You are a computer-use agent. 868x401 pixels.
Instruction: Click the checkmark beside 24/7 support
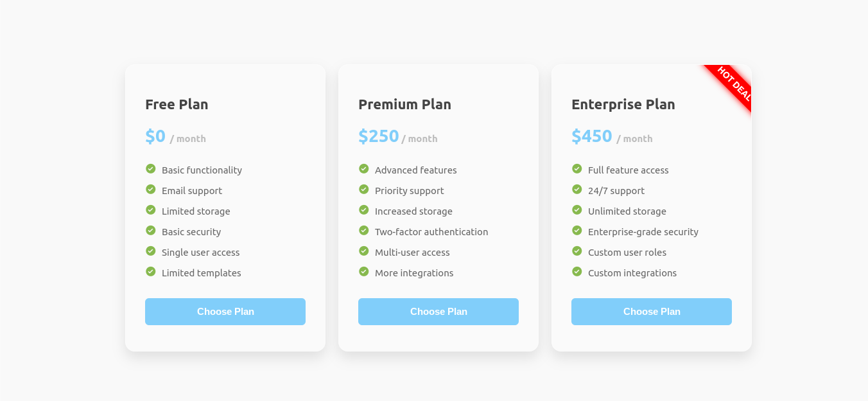pyautogui.click(x=577, y=190)
